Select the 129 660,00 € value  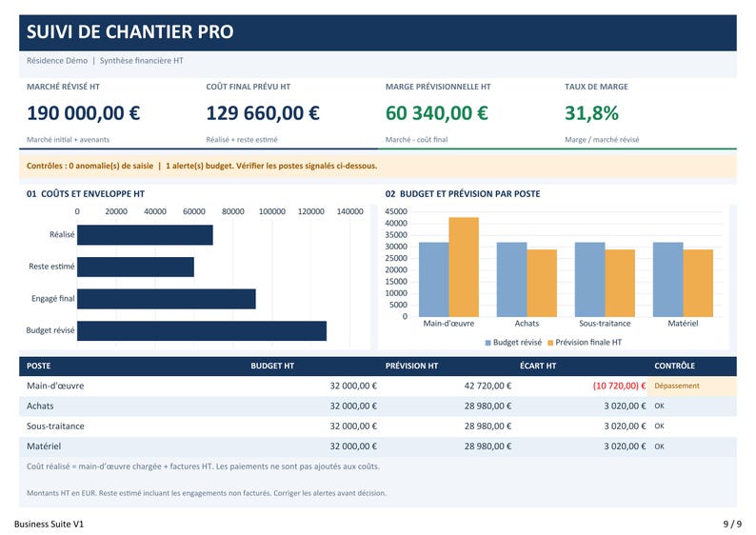[263, 113]
